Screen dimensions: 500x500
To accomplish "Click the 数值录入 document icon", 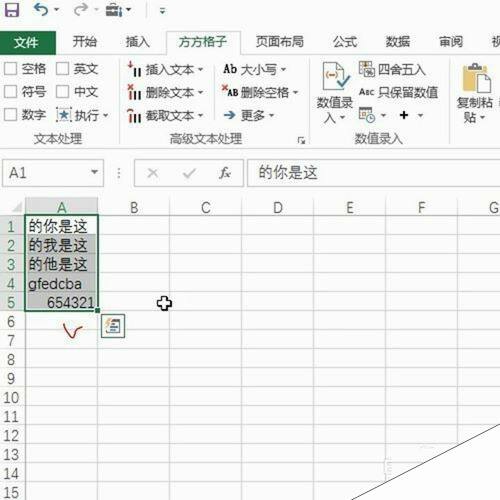I will 336,76.
